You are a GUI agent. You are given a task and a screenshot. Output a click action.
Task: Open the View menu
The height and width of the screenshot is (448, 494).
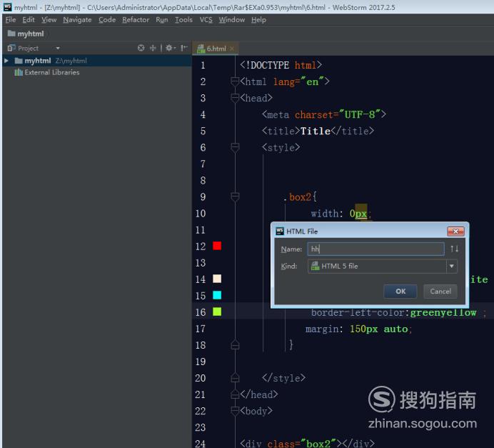tap(49, 20)
